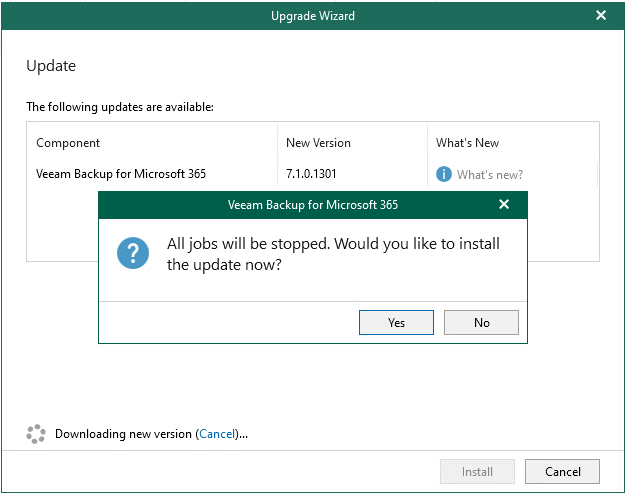Click the greyed-out Install button

click(x=477, y=472)
